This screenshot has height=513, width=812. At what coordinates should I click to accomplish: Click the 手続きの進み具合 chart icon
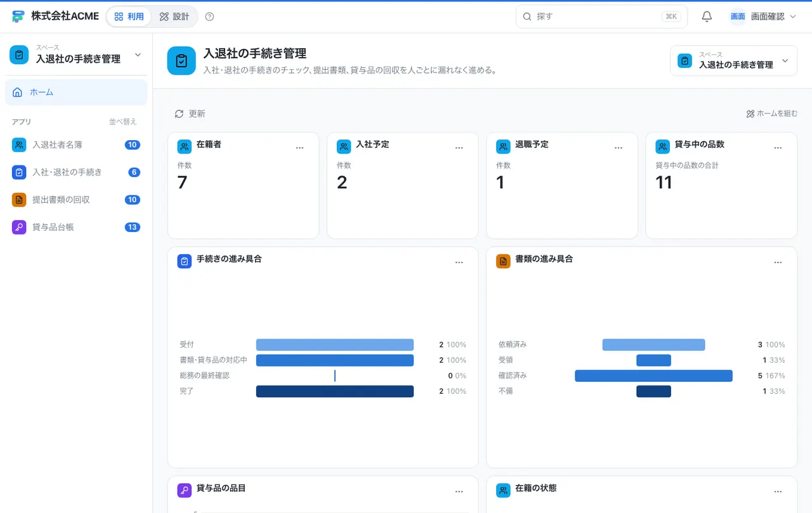pyautogui.click(x=185, y=261)
